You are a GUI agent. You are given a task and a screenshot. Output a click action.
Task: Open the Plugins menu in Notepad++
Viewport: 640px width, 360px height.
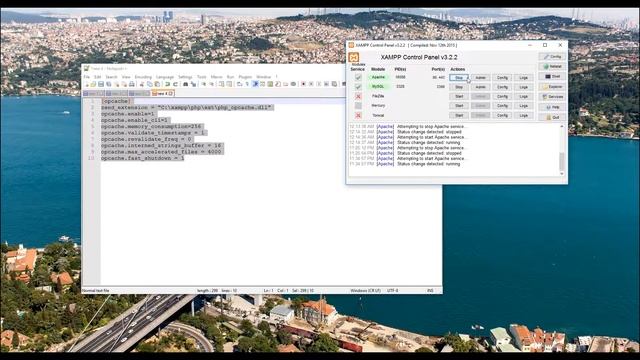(x=245, y=77)
